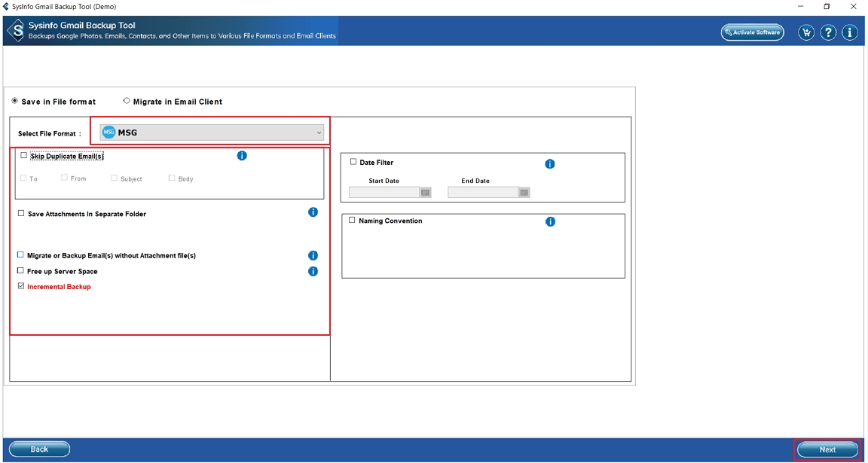Viewport: 868px width, 463px height.
Task: Open the shopping cart purchase icon
Action: pyautogui.click(x=806, y=32)
